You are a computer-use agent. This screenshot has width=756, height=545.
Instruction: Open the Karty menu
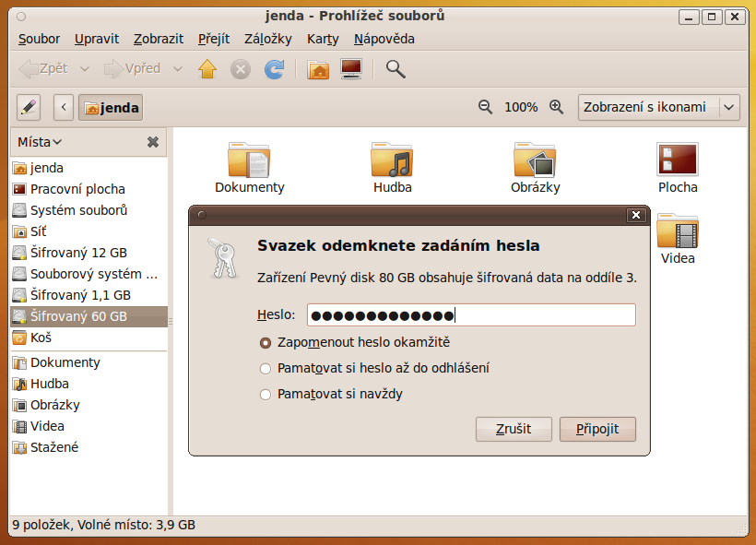(323, 39)
